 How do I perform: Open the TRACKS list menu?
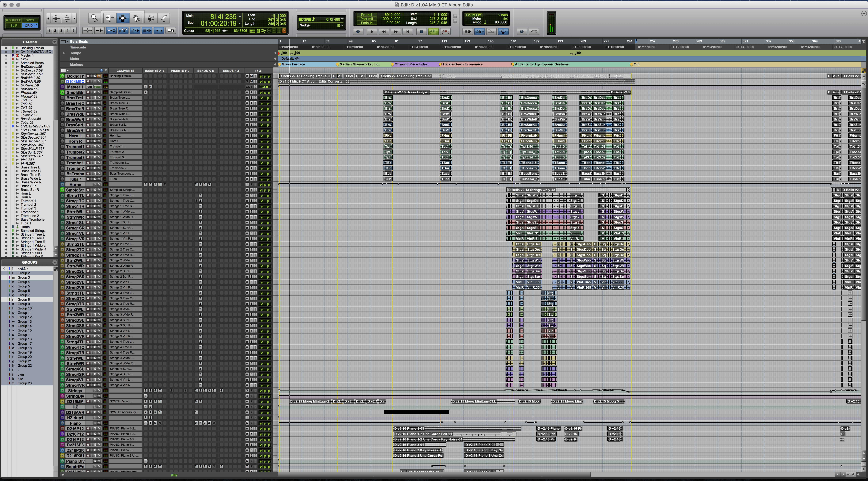coord(55,42)
